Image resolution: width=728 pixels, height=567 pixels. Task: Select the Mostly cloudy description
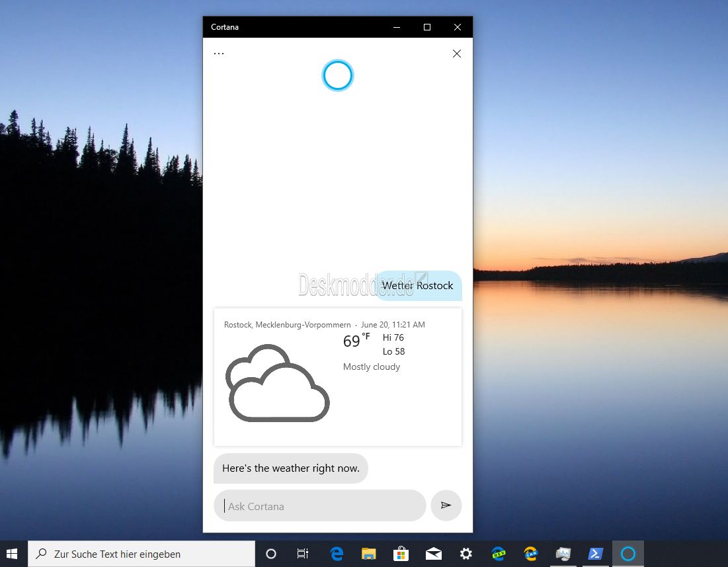(x=372, y=367)
